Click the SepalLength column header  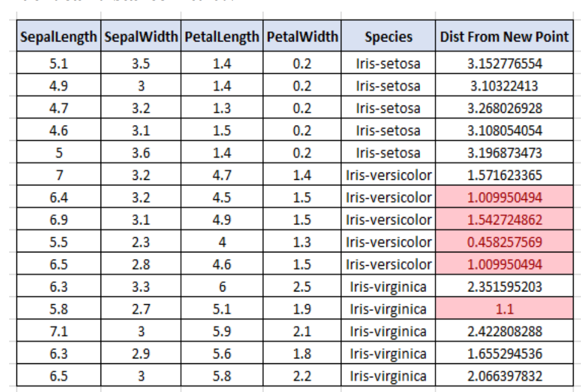[x=58, y=37]
